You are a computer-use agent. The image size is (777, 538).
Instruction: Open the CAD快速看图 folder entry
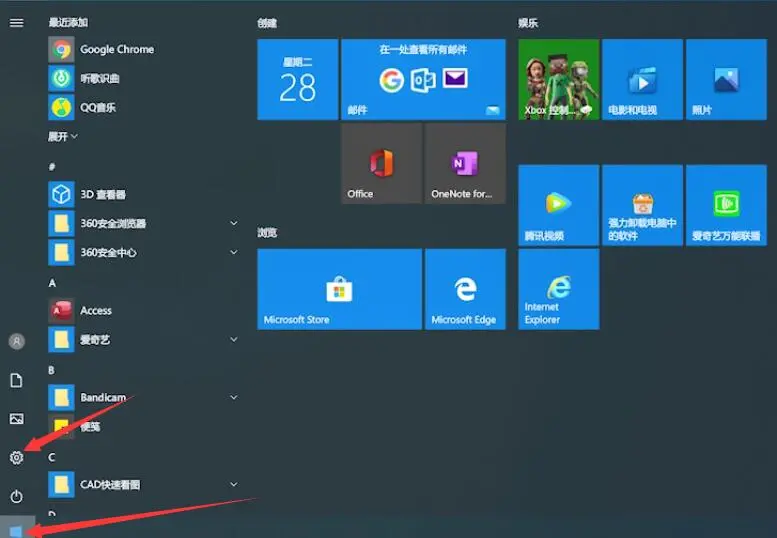[144, 485]
